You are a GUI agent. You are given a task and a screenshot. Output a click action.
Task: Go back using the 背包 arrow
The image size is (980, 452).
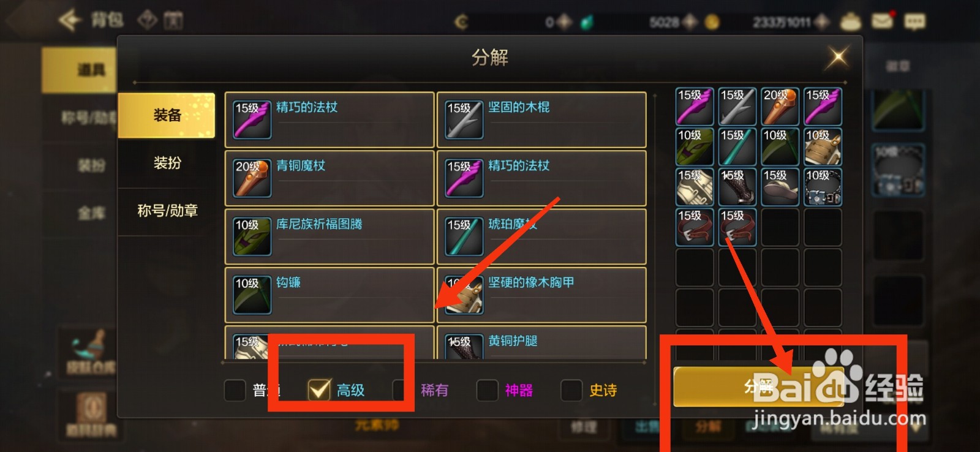pos(70,20)
